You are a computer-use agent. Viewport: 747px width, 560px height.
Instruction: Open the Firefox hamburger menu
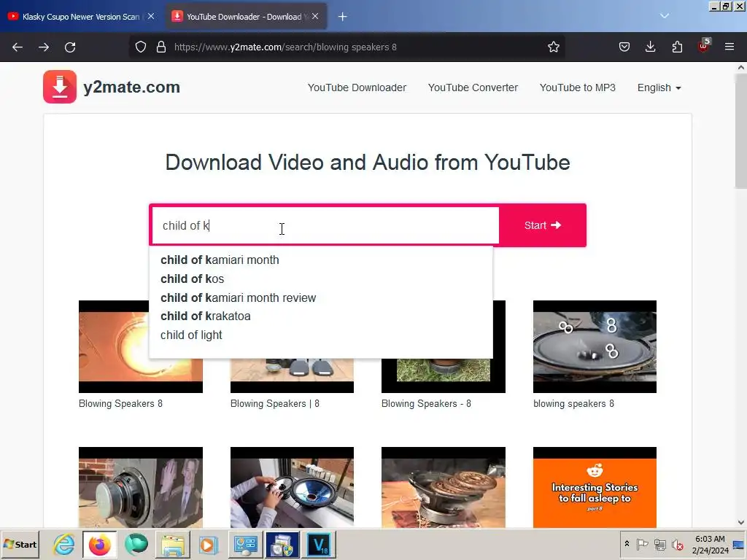click(x=729, y=47)
